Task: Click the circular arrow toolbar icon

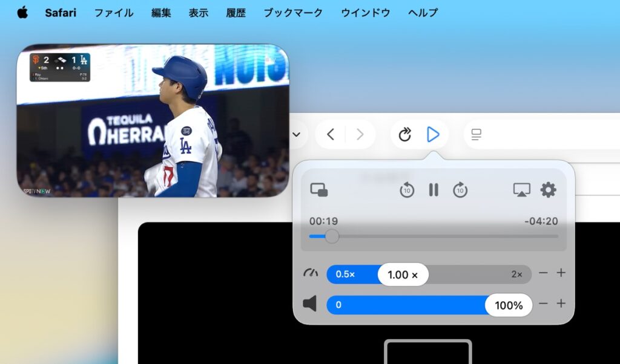Action: pos(405,134)
